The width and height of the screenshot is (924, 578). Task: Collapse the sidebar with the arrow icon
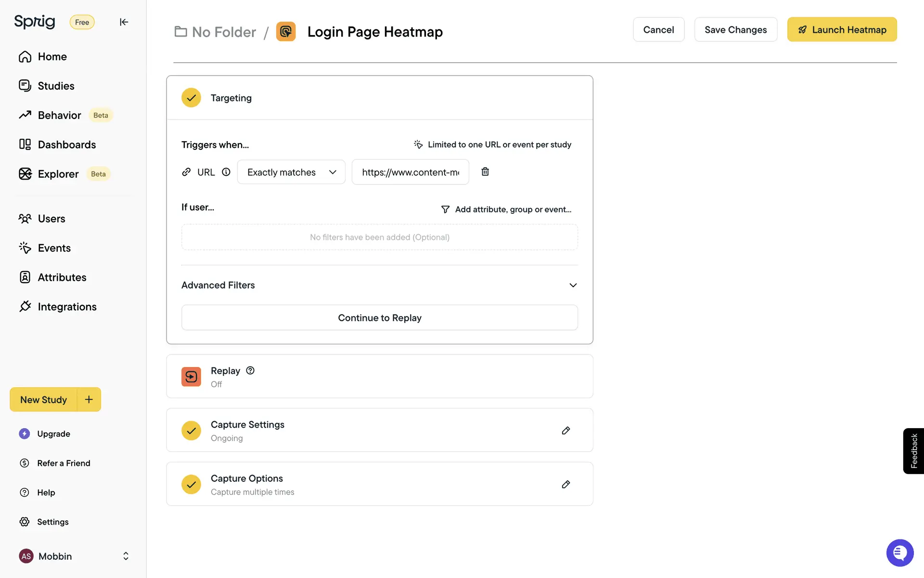[124, 22]
